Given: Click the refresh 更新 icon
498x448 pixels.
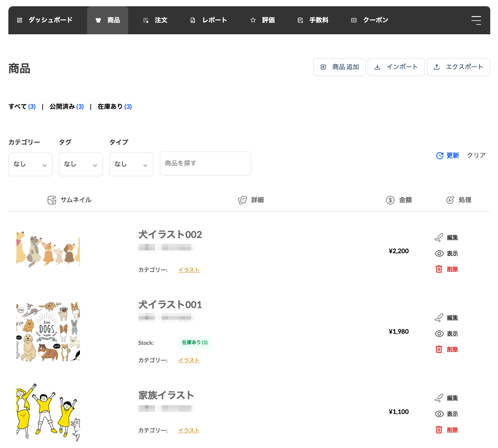Looking at the screenshot, I should coord(440,156).
